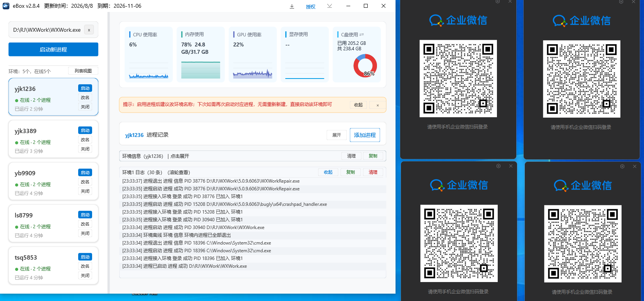Click 启动 on the ls8799 card

[85, 215]
